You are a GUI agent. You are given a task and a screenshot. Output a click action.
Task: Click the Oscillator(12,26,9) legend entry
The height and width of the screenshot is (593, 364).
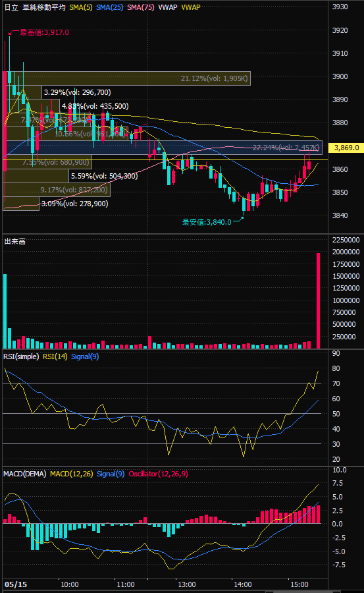click(158, 474)
